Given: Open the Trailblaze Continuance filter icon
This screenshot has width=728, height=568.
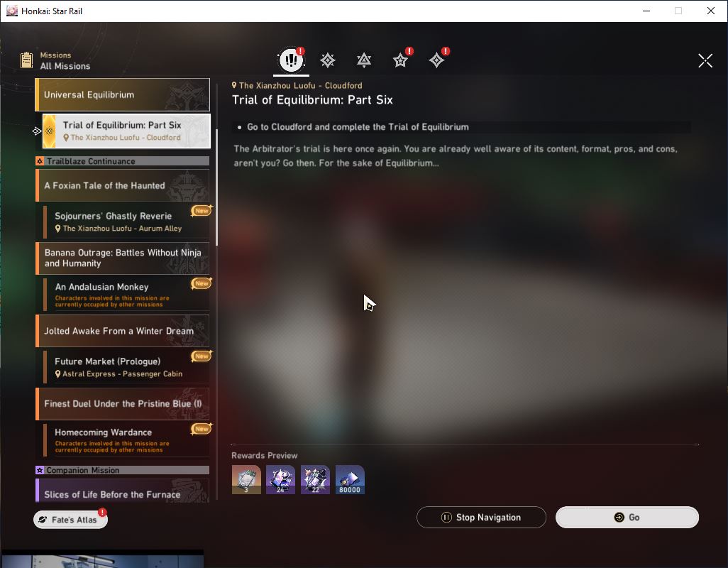Looking at the screenshot, I should pos(364,60).
